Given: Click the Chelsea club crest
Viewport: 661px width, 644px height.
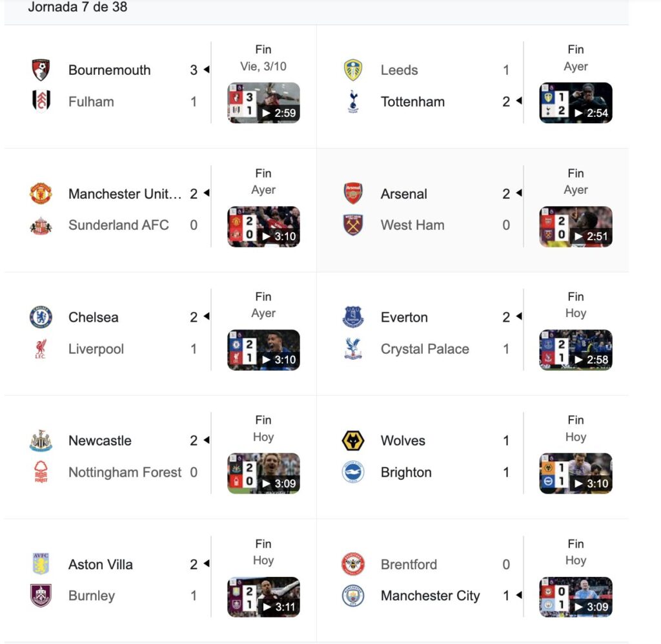Looking at the screenshot, I should (x=41, y=317).
